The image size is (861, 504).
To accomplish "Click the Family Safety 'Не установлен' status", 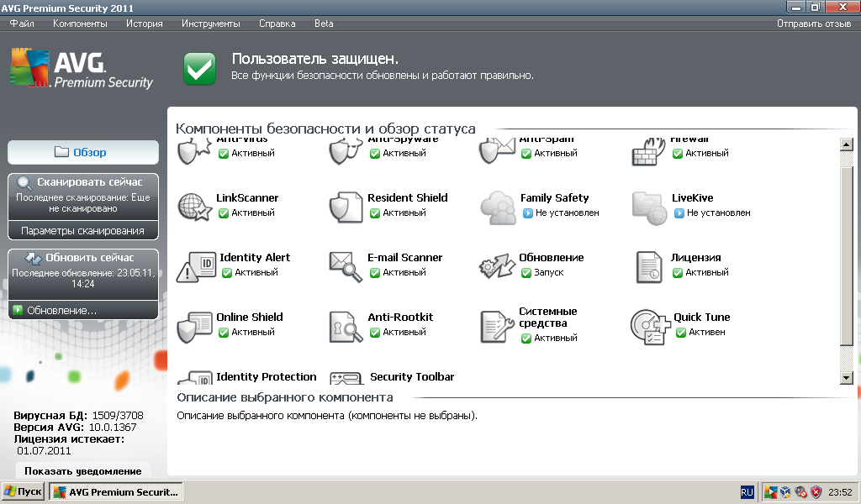I will click(x=568, y=213).
